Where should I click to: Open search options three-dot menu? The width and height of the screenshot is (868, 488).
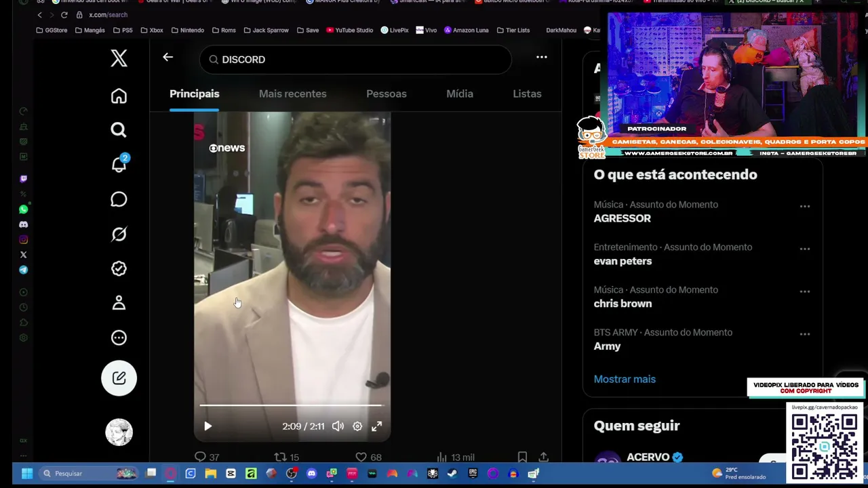pyautogui.click(x=542, y=58)
